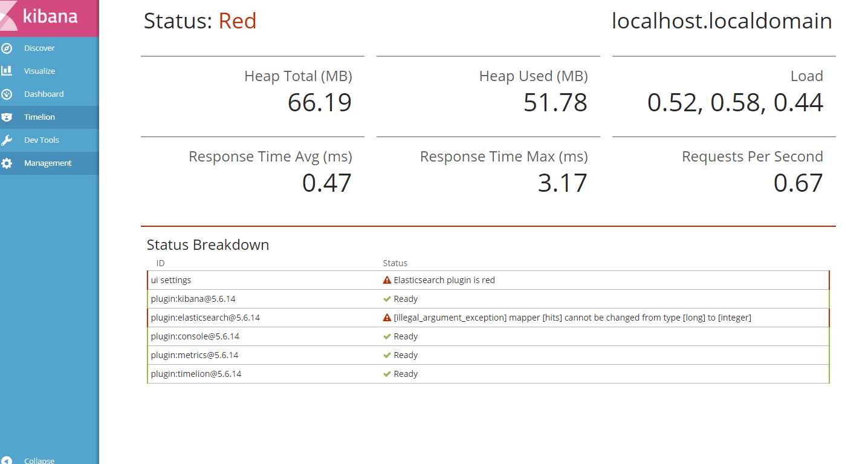Viewport: 868px width, 464px height.
Task: Click the ID column header
Action: (x=161, y=263)
